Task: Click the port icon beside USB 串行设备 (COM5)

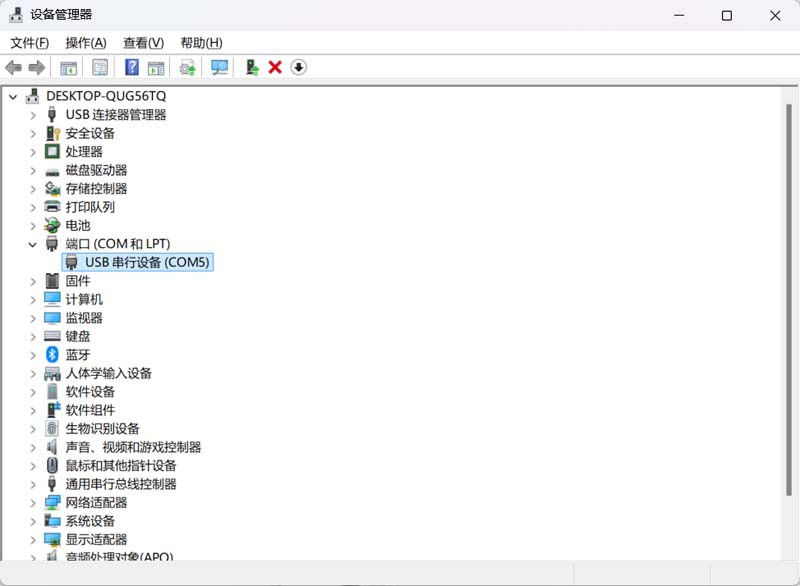Action: pyautogui.click(x=71, y=262)
